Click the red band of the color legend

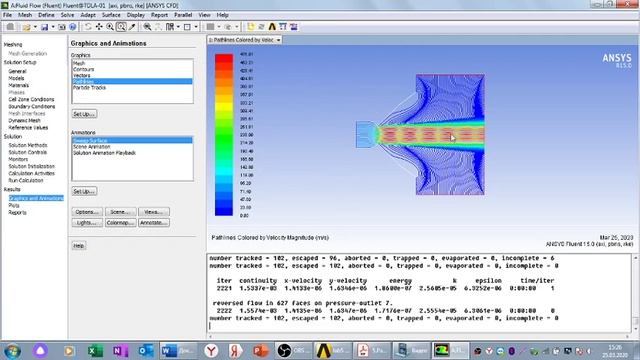click(x=224, y=58)
